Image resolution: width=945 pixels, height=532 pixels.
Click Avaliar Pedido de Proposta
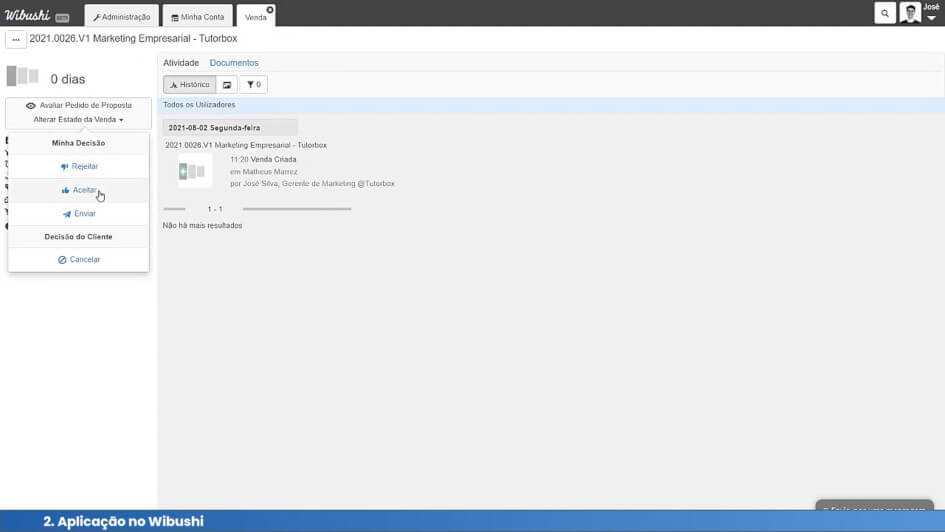(78, 105)
